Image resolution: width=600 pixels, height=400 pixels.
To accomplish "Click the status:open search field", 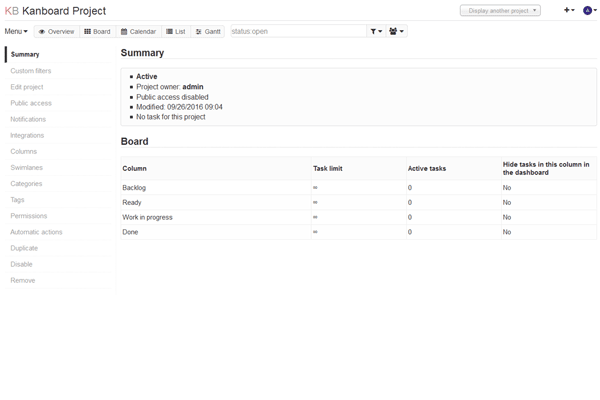I will (297, 31).
